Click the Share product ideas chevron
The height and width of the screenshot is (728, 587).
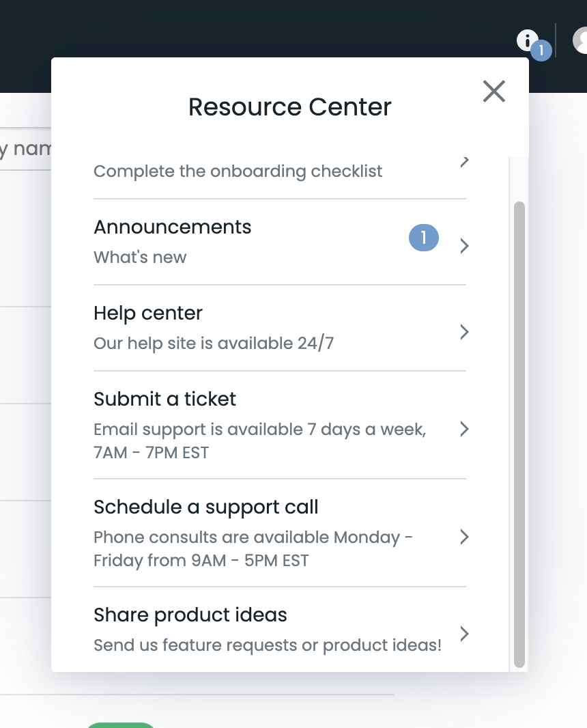coord(464,634)
